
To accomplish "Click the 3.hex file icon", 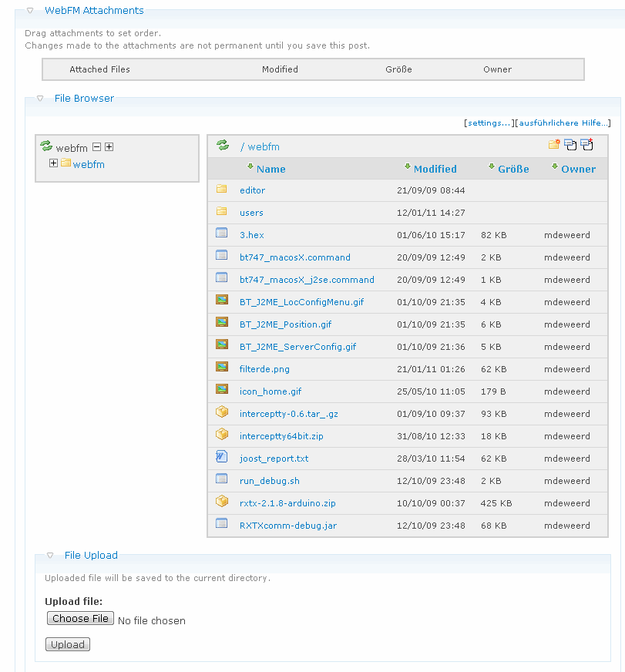I will (222, 234).
